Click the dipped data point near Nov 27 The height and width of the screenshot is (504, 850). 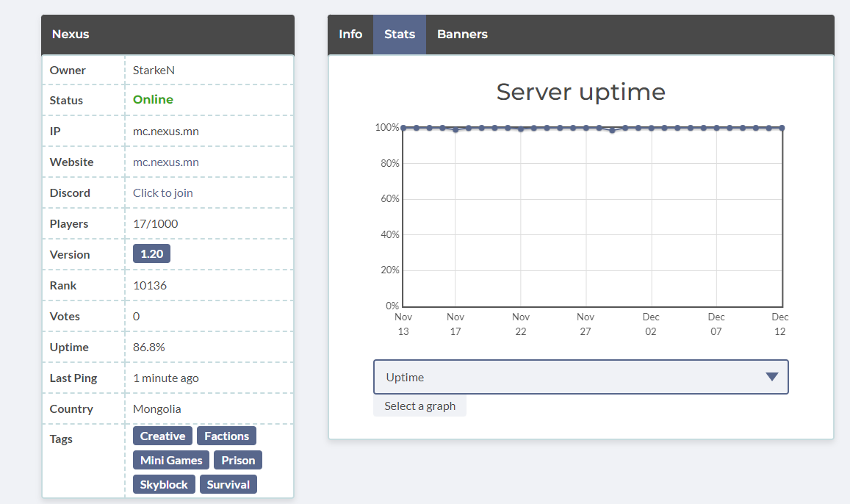(x=612, y=131)
